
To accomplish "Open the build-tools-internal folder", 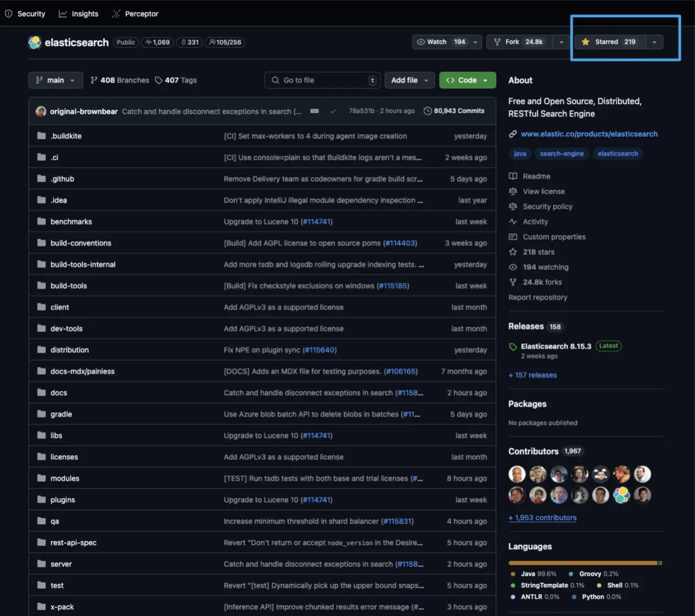I will pos(83,264).
